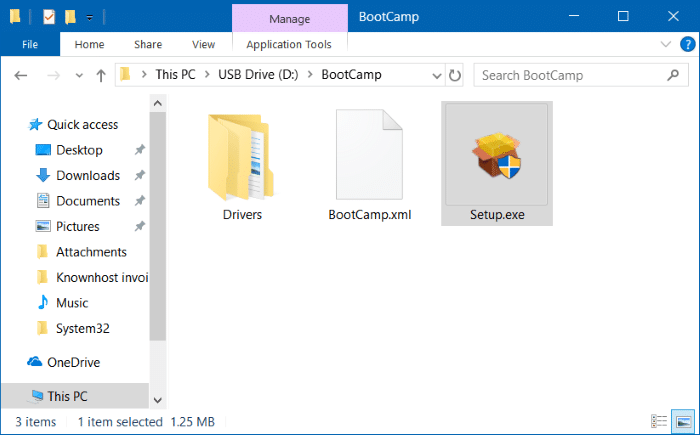700x435 pixels.
Task: Click the Properties quick access toolbar icon
Action: click(49, 17)
